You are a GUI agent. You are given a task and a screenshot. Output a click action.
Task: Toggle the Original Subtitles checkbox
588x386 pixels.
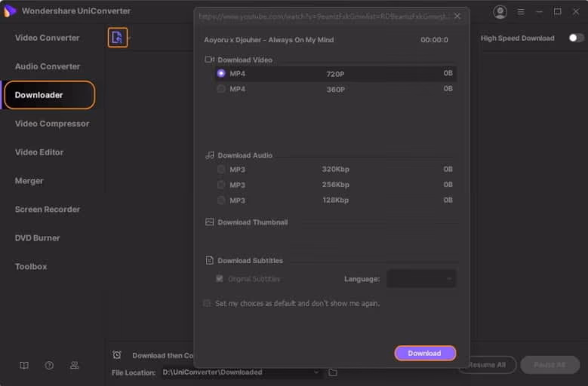[x=220, y=278]
